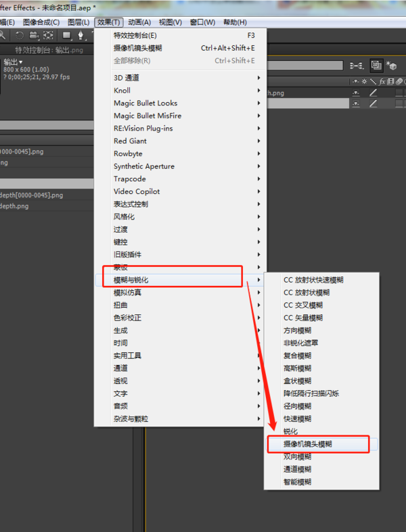This screenshot has width=406, height=532.
Task: Open the 窗口(W) menu
Action: tap(202, 22)
